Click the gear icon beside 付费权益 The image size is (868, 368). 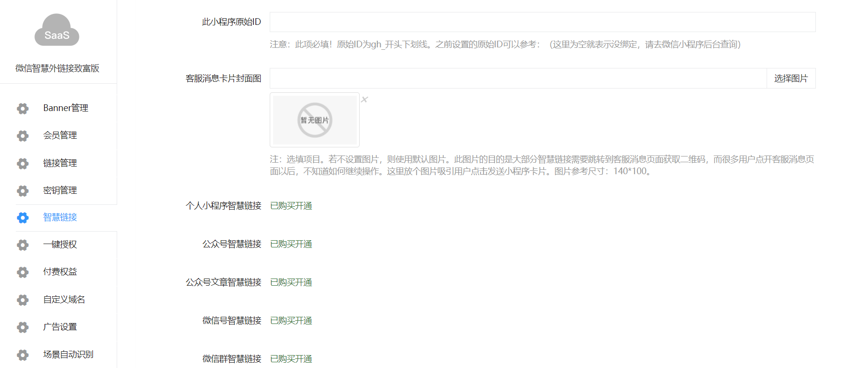point(22,272)
